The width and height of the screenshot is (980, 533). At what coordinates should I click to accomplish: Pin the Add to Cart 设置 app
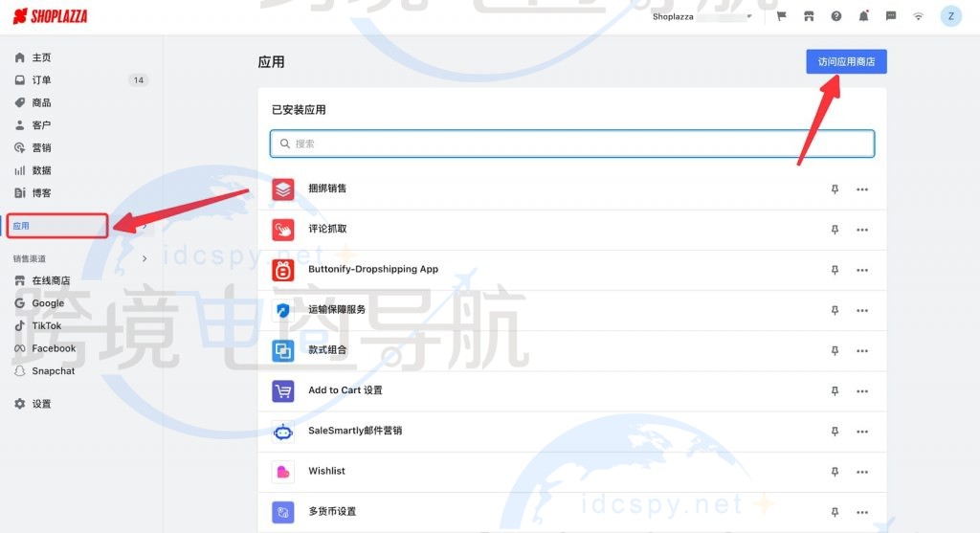pyautogui.click(x=835, y=391)
